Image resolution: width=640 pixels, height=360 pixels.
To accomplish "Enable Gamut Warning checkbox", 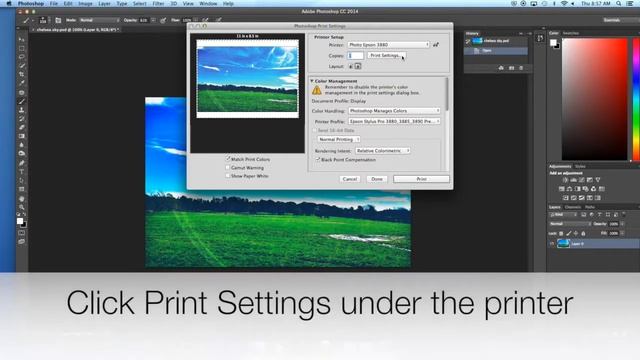I will pos(228,167).
